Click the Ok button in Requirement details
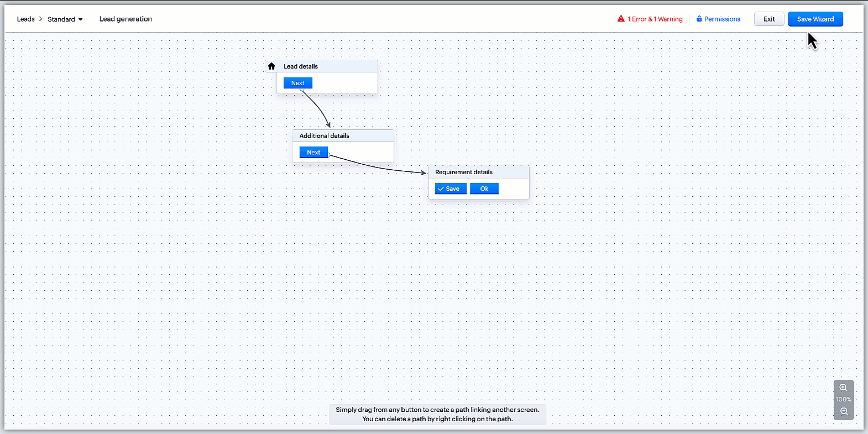The height and width of the screenshot is (434, 868). pos(484,189)
